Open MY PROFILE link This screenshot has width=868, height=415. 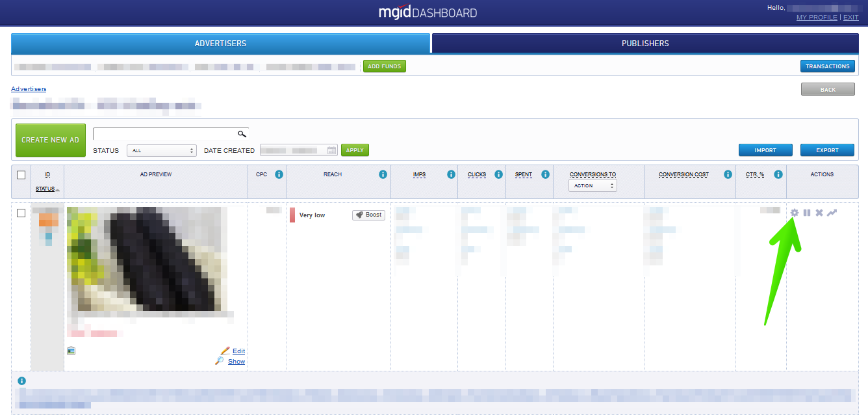[817, 18]
